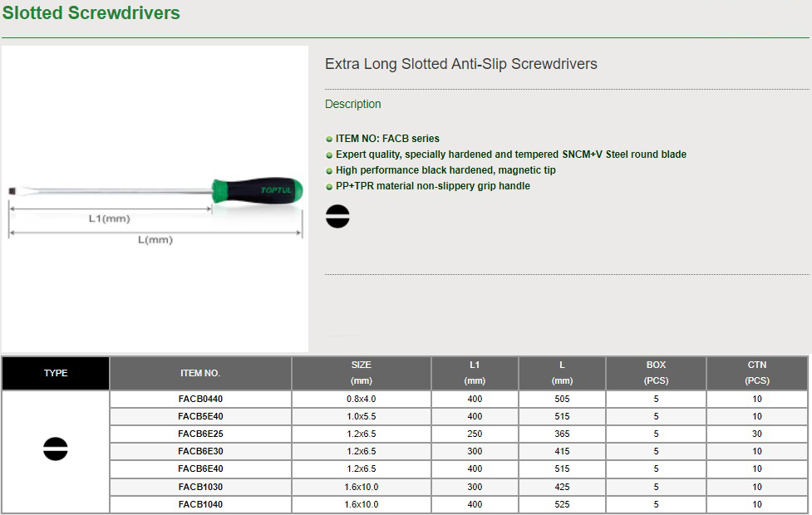Screen dimensions: 812x515
Task: Select item number FACB0440
Action: pos(200,399)
